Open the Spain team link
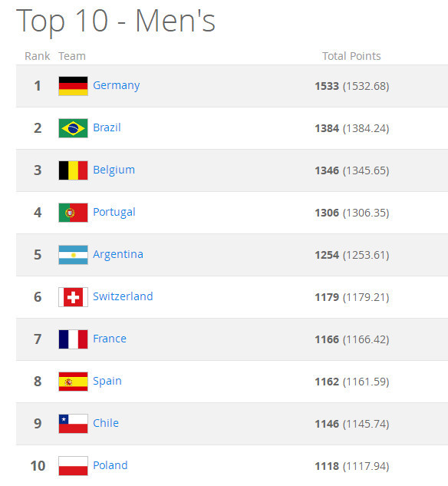448x486 pixels. point(107,382)
